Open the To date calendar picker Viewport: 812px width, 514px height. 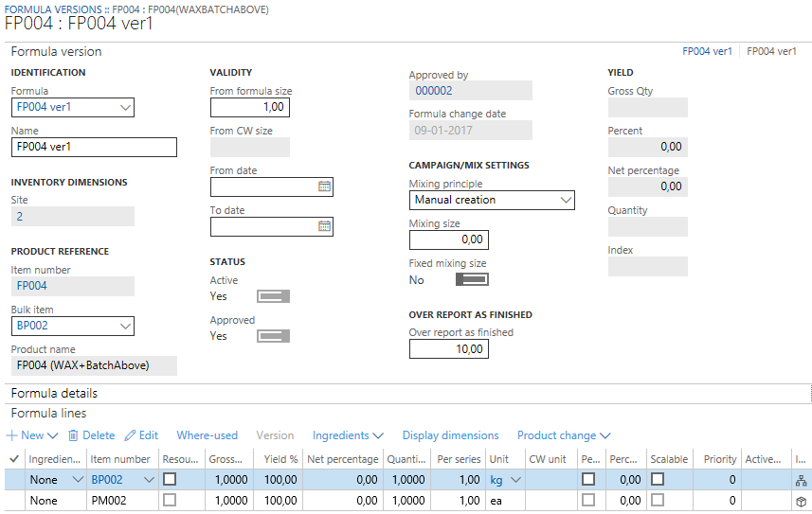tap(324, 226)
